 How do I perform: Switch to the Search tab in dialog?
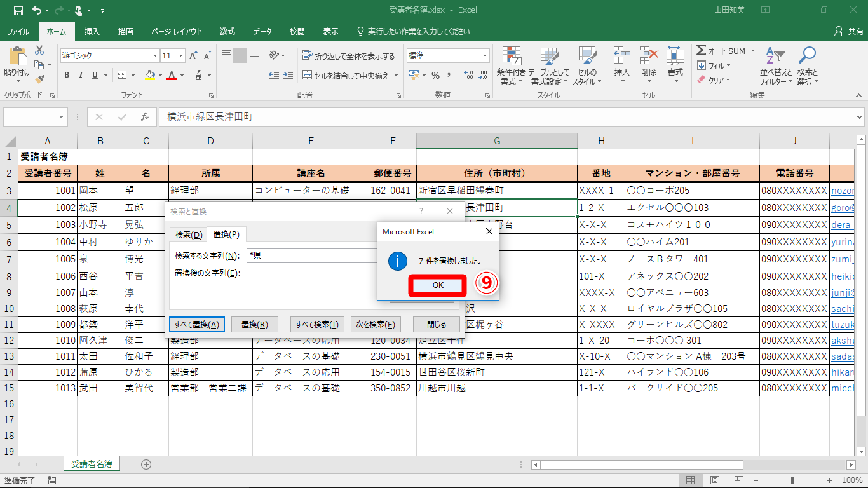coord(188,234)
